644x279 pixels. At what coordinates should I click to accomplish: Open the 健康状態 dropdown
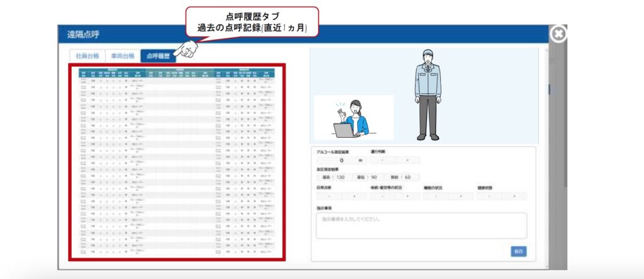click(502, 196)
